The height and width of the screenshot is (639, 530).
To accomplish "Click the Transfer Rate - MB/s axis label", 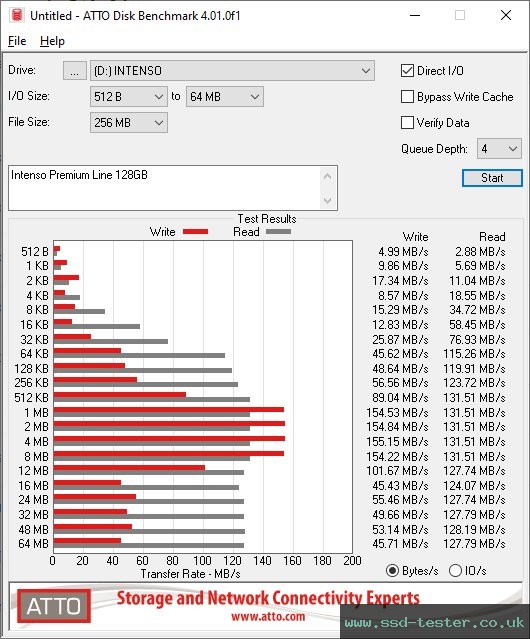I will [x=190, y=574].
